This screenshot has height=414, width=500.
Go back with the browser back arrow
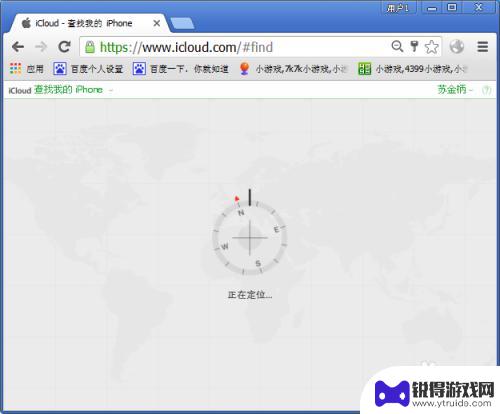click(18, 47)
